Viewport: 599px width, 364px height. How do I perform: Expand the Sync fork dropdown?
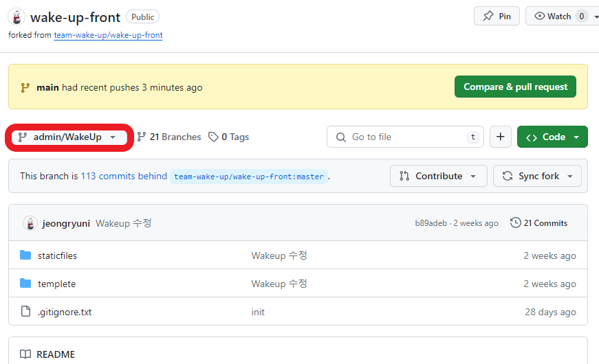(537, 176)
